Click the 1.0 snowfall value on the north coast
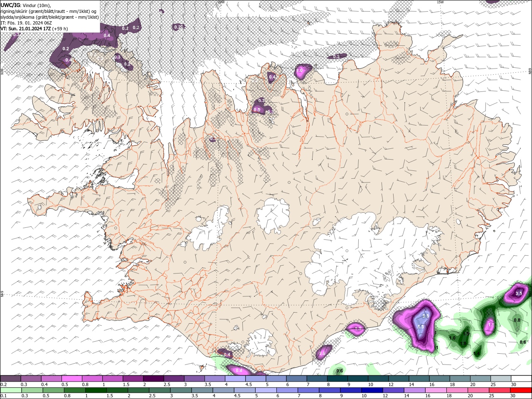The width and height of the screenshot is (532, 399). 299,71
